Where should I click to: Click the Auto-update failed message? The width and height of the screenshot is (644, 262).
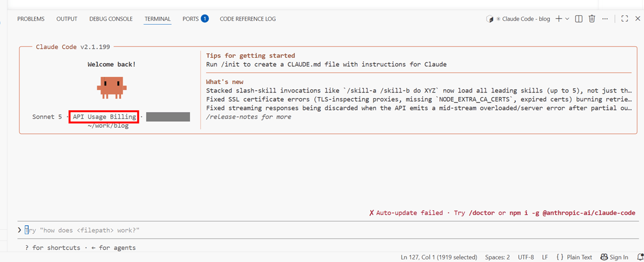tap(410, 213)
